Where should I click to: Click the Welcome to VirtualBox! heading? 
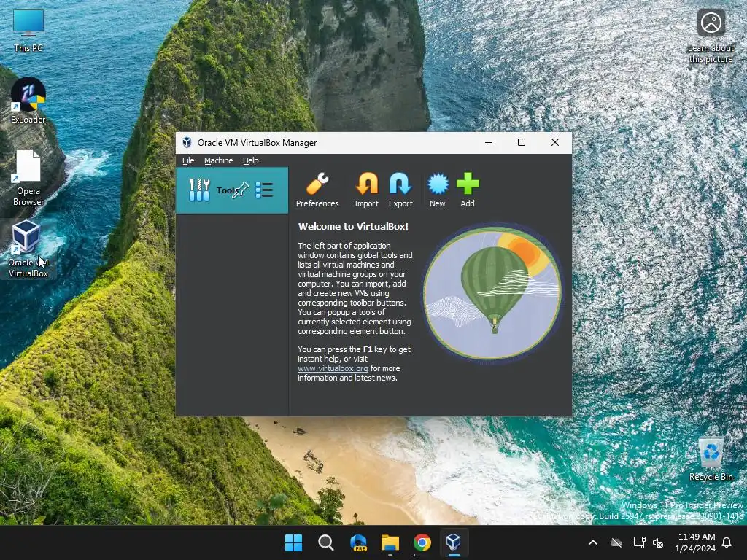tap(353, 227)
